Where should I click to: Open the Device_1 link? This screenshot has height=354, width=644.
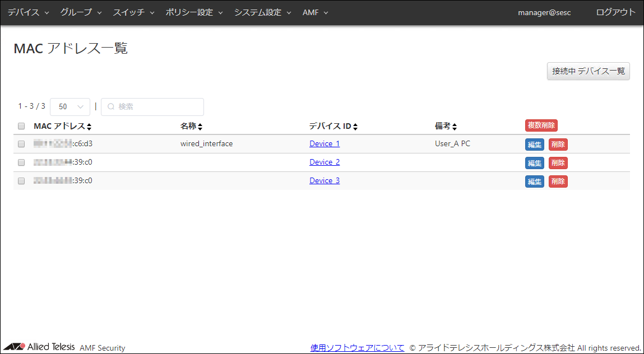(x=325, y=143)
